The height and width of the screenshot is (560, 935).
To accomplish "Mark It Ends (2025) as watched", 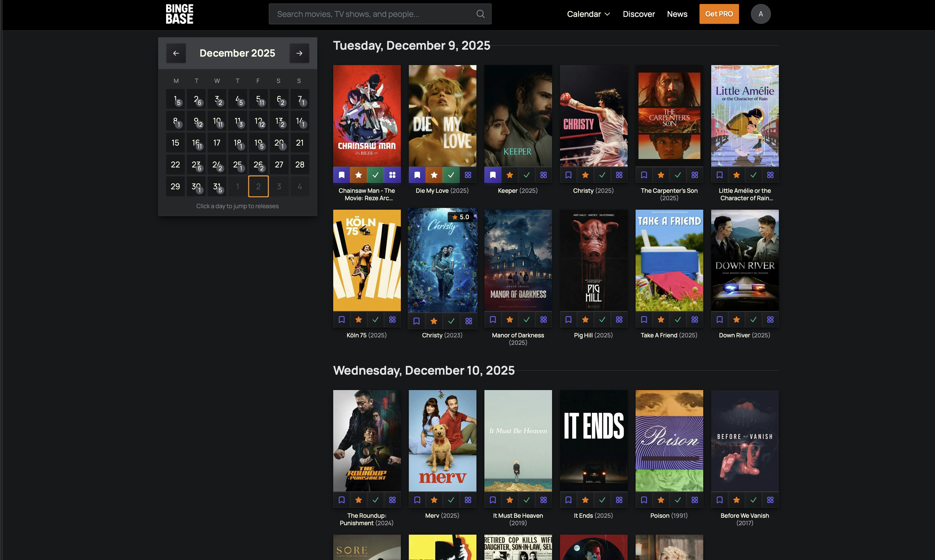I will (x=602, y=500).
